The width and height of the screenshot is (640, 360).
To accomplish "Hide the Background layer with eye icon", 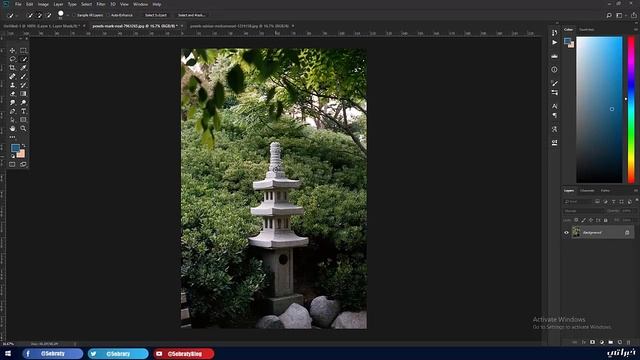I will click(566, 233).
